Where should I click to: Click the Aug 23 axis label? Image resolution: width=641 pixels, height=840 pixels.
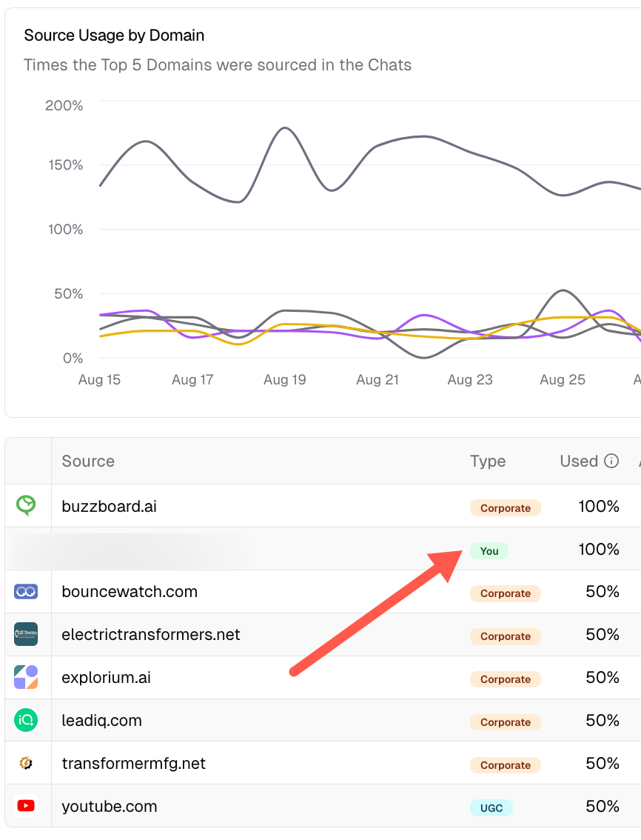pos(469,379)
